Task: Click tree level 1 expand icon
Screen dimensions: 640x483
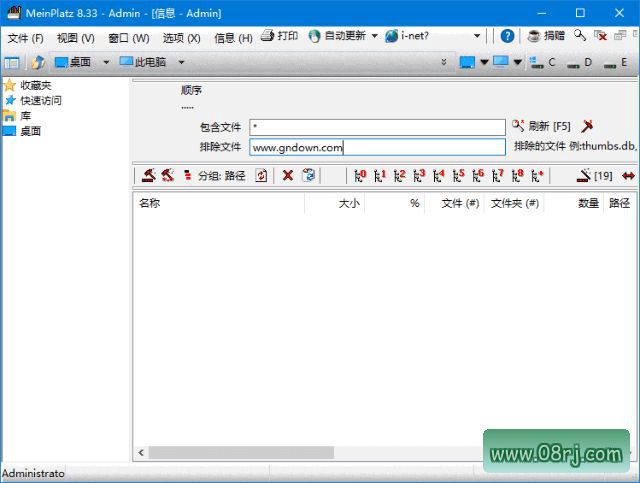Action: 380,176
